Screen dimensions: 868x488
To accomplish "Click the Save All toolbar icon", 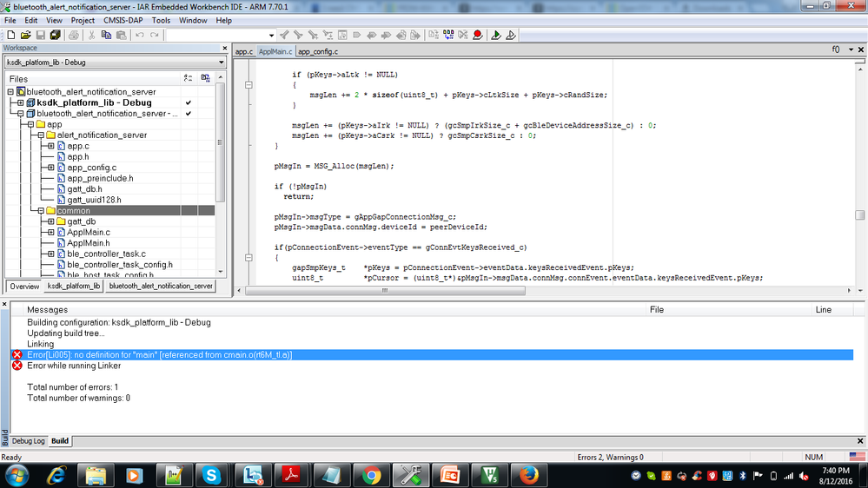I will (x=56, y=35).
